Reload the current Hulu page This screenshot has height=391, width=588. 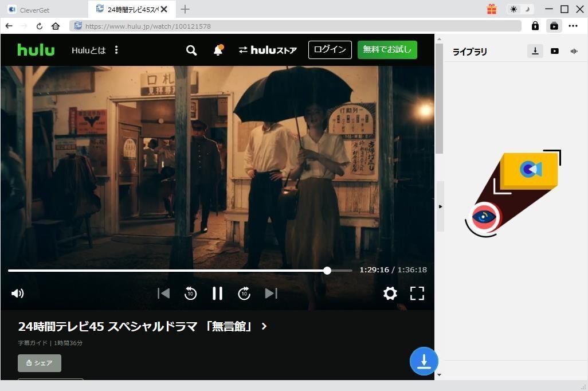pos(40,26)
